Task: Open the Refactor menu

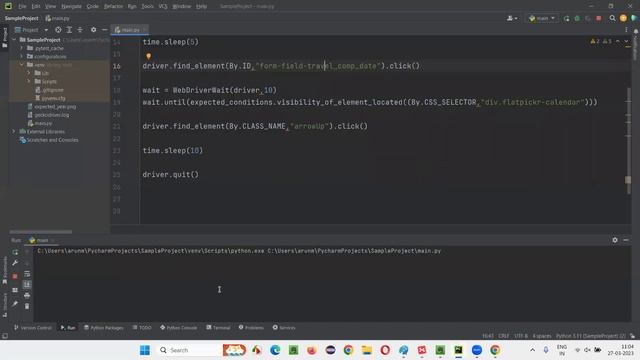Action: 113,7
